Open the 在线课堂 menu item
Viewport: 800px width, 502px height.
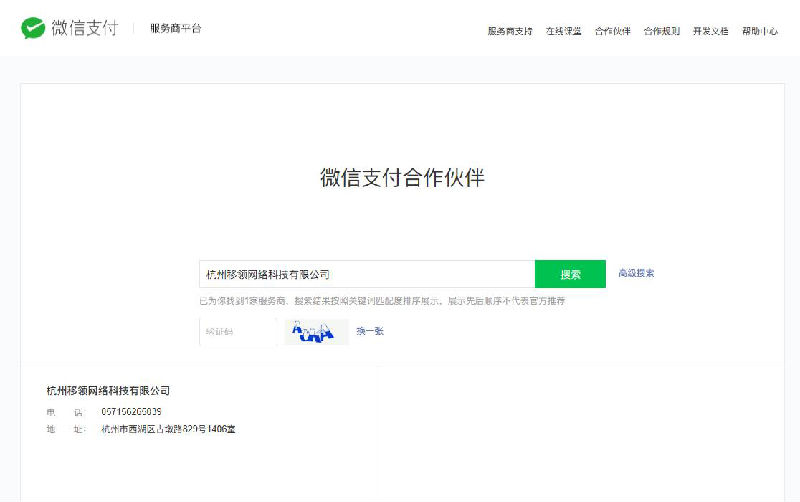[563, 31]
